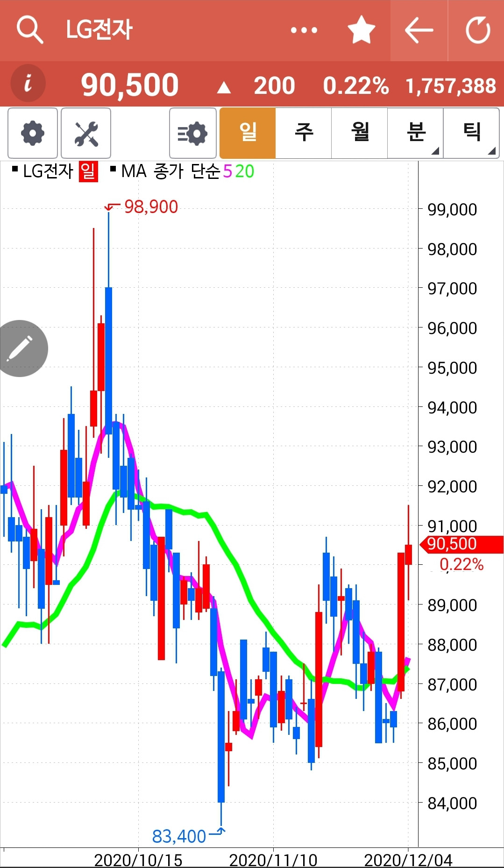504x868 pixels.
Task: Tap the 0.22% change rate in header
Action: click(356, 86)
